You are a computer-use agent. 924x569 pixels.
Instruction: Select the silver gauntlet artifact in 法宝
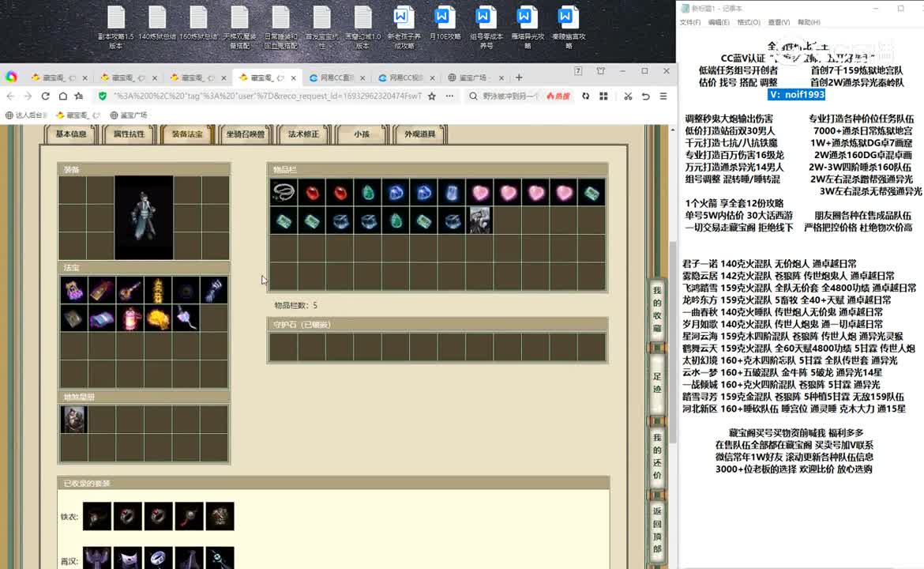coord(214,290)
